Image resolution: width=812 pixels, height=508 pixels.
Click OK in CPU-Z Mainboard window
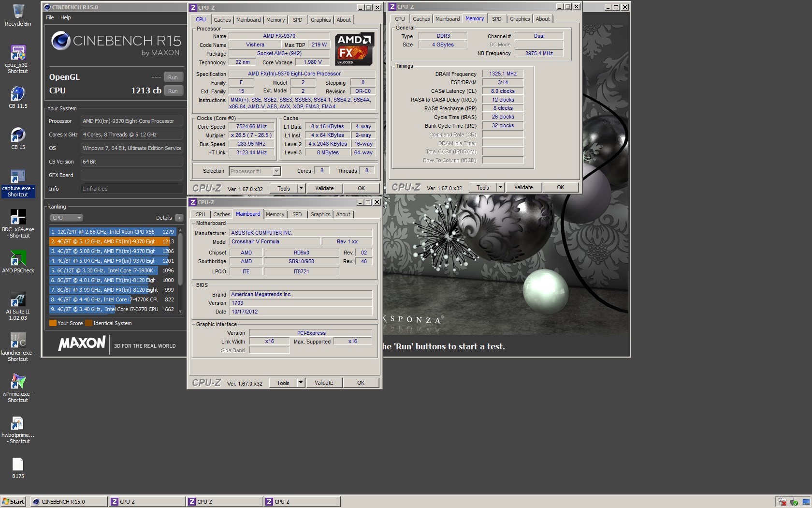click(x=361, y=383)
